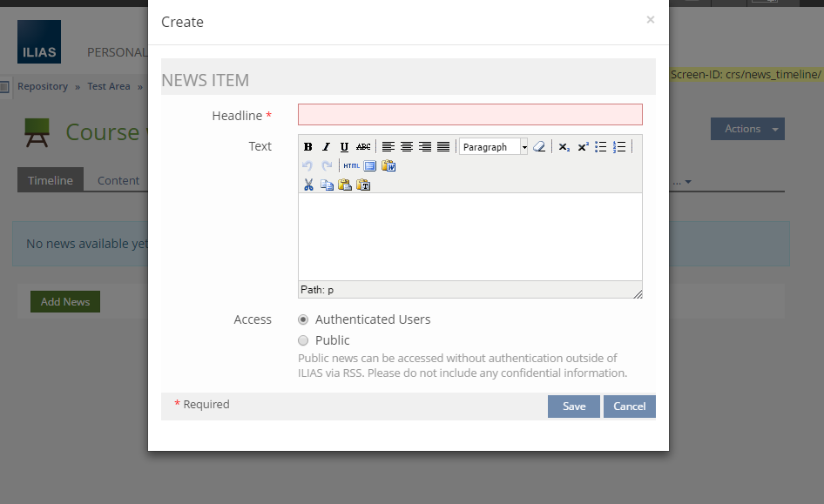
Task: Toggle underline formatting in text editor
Action: tap(344, 147)
